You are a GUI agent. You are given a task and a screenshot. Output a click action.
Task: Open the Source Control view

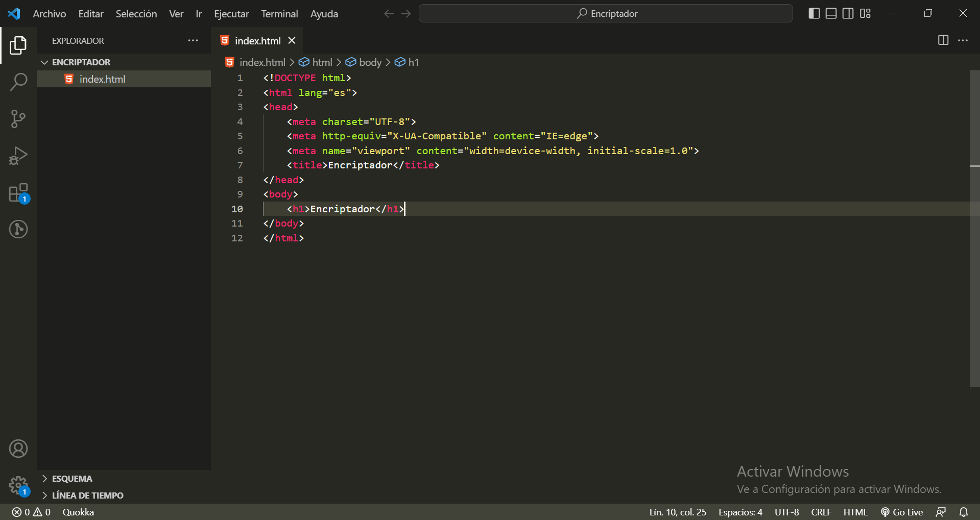pos(18,119)
